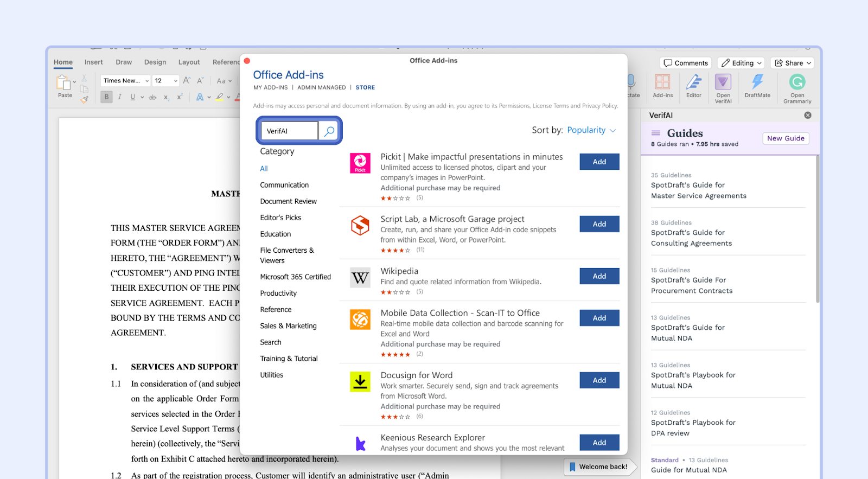This screenshot has height=479, width=868.
Task: Open the Sort by Popularity dropdown
Action: point(591,130)
